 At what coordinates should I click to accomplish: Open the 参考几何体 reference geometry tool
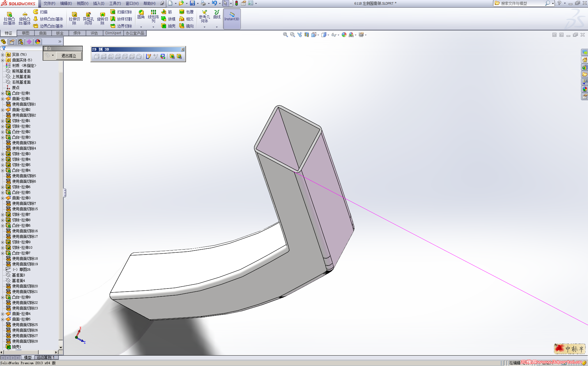coord(204,16)
